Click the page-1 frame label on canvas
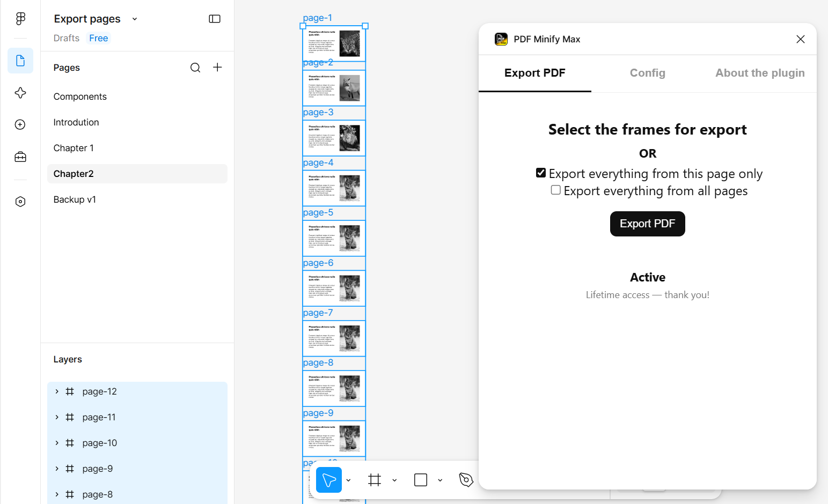Image resolution: width=828 pixels, height=504 pixels. point(318,18)
